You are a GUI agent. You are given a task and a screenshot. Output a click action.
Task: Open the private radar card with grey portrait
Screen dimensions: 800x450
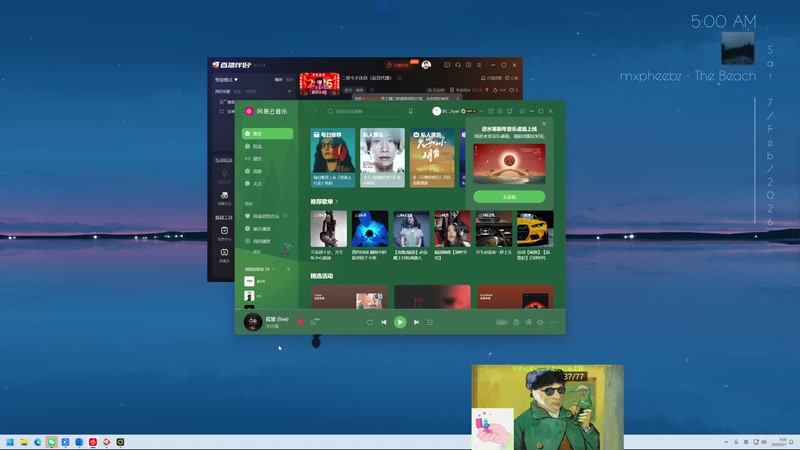pyautogui.click(x=382, y=158)
